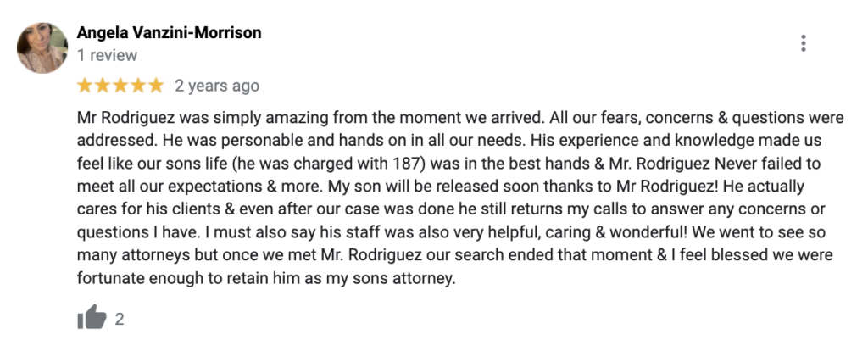868x351 pixels.
Task: Click the thumbs-up helpful icon
Action: click(x=92, y=319)
